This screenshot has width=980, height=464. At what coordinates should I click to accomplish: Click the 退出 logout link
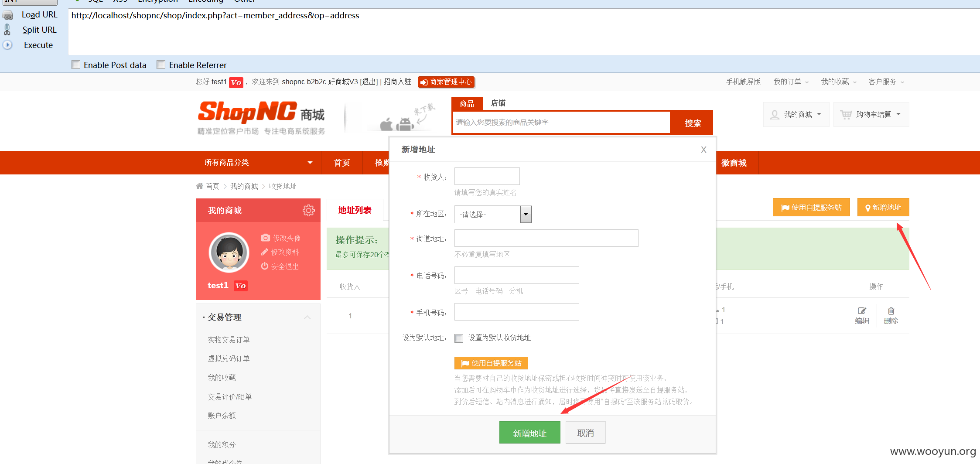(x=369, y=82)
